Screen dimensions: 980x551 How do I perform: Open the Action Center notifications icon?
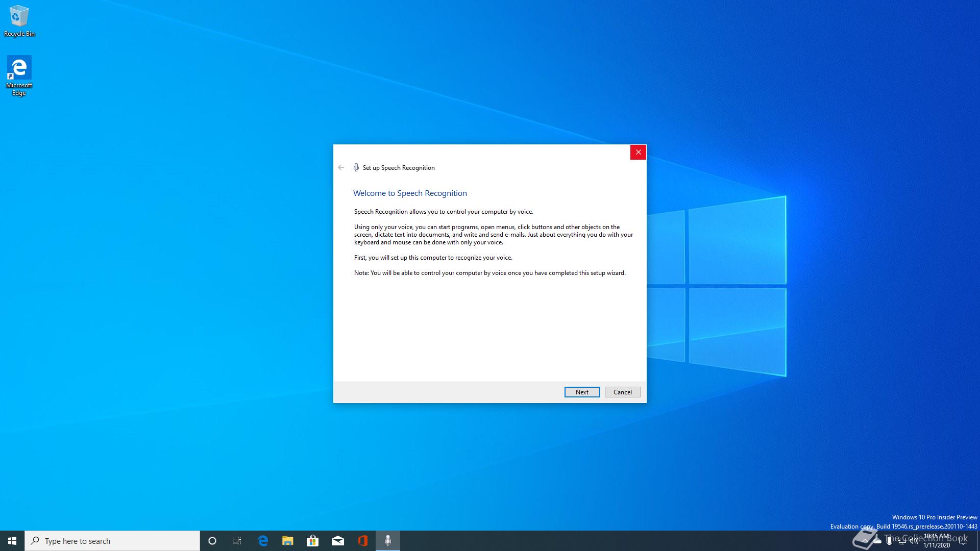963,541
